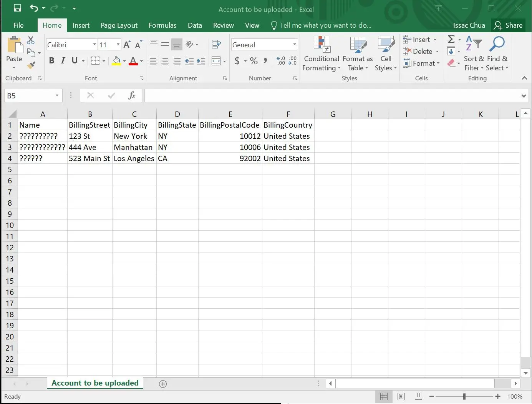Open Format as Table dropdown
532x404 pixels.
point(358,54)
